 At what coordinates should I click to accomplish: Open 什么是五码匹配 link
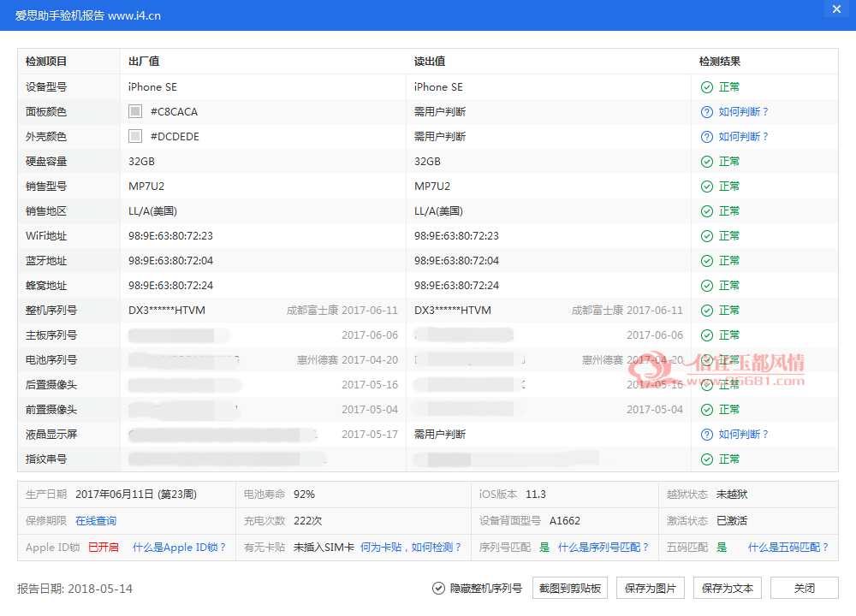point(788,548)
